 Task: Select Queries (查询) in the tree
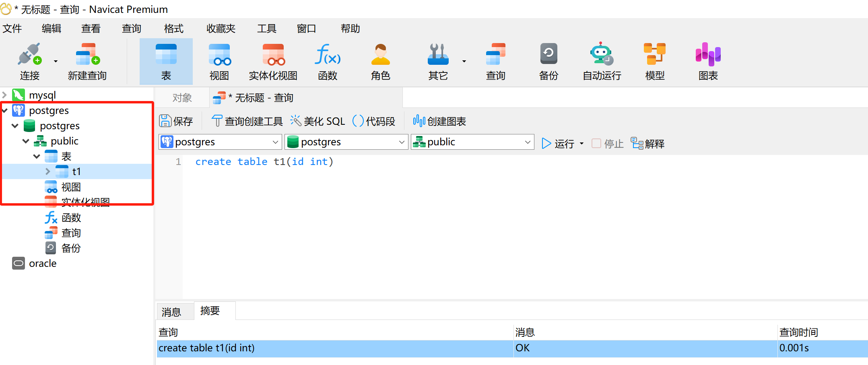(x=71, y=233)
